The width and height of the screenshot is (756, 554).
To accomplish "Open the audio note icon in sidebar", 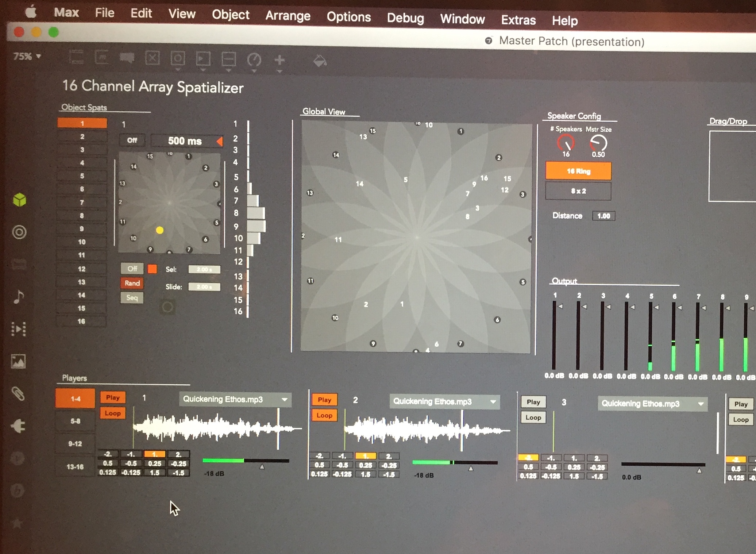I will pos(19,297).
